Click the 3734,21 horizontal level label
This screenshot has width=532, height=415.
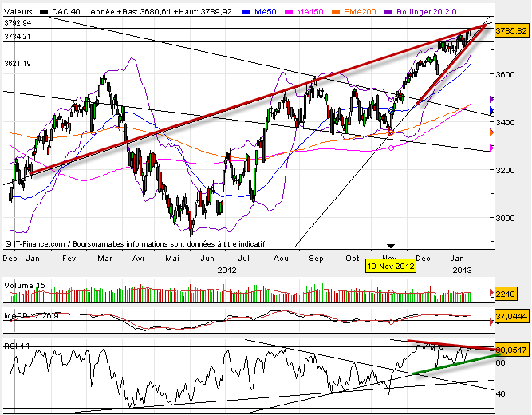tap(18, 37)
